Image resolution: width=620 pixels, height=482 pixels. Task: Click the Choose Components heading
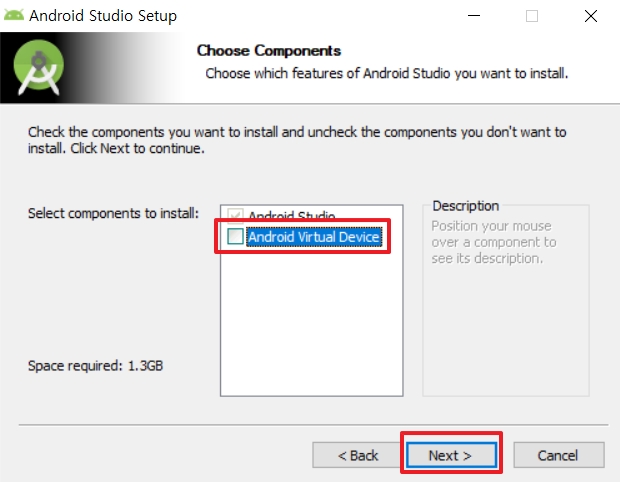tap(269, 51)
